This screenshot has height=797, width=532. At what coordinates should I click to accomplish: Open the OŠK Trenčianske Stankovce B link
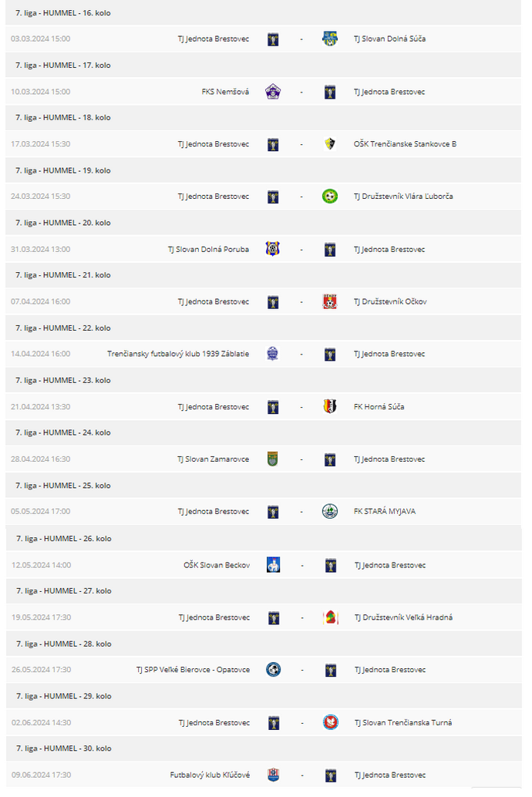coord(405,144)
